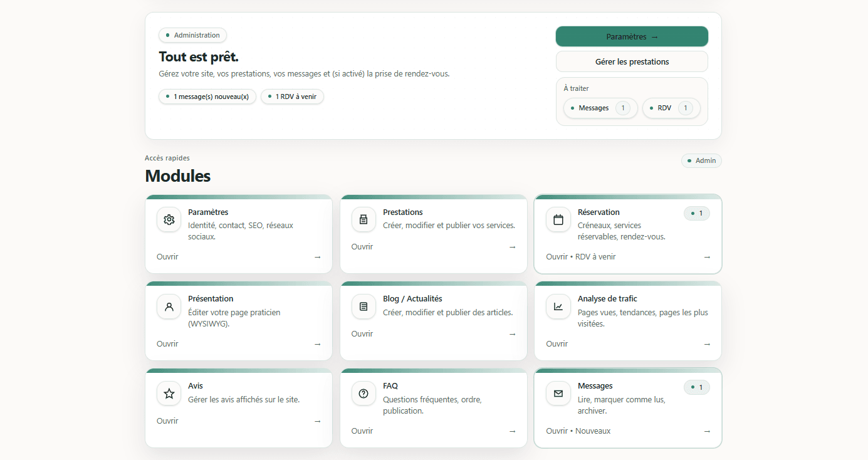Viewport: 868px width, 460px height.
Task: Click the person icon on the Présentation card
Action: coord(169,306)
